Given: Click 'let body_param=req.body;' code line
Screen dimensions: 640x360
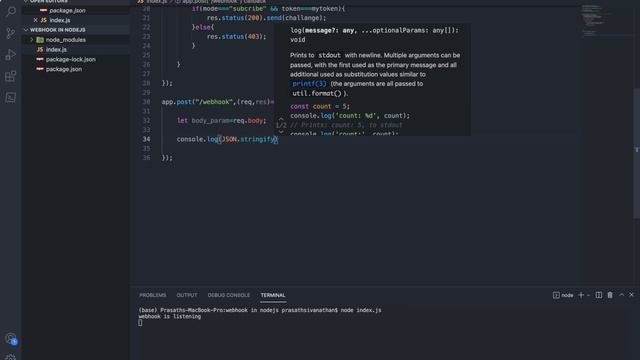Looking at the screenshot, I should [222, 121].
